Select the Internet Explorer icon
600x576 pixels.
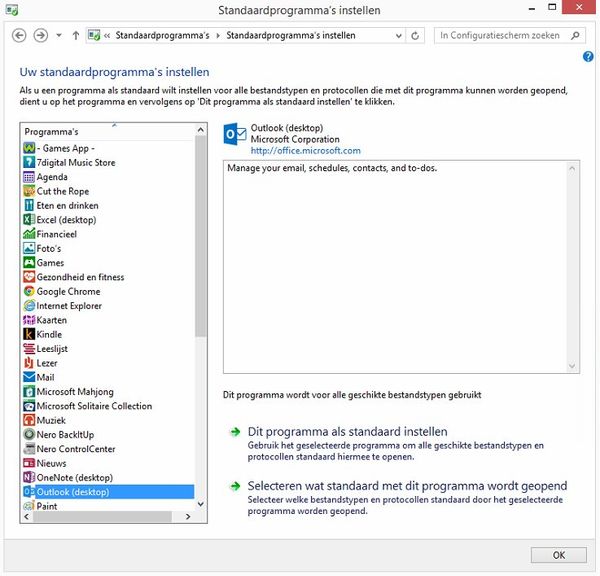(29, 305)
